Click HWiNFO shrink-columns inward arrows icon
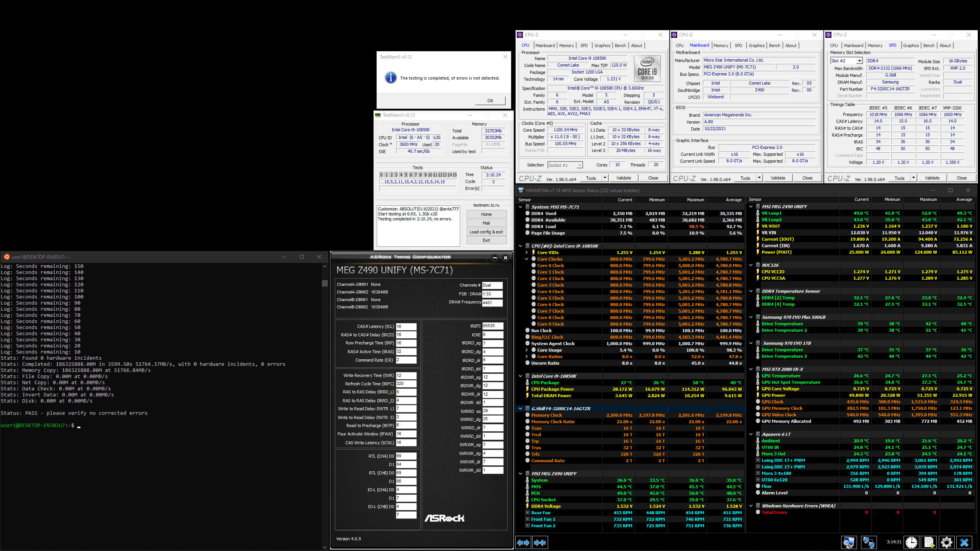980x551 pixels. click(x=540, y=542)
